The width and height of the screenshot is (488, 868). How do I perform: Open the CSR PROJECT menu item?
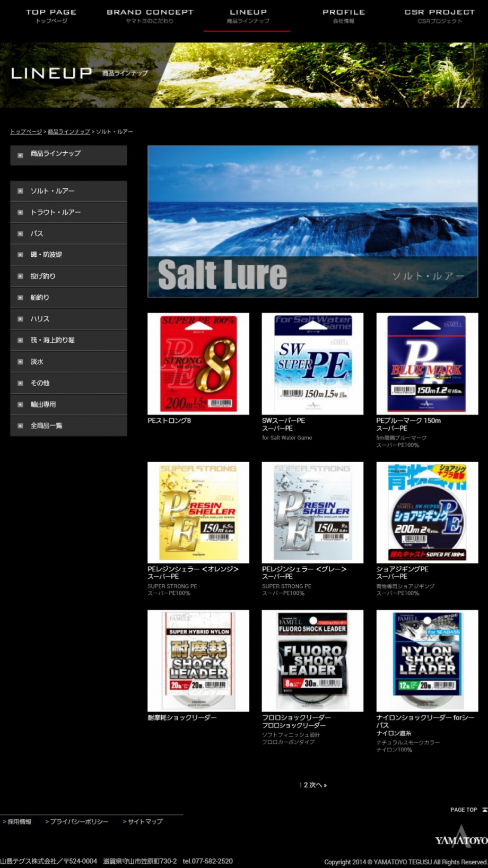[440, 16]
